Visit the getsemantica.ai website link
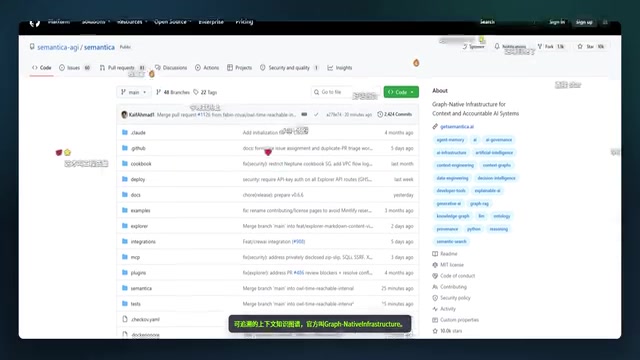The height and width of the screenshot is (360, 640). pos(457,127)
